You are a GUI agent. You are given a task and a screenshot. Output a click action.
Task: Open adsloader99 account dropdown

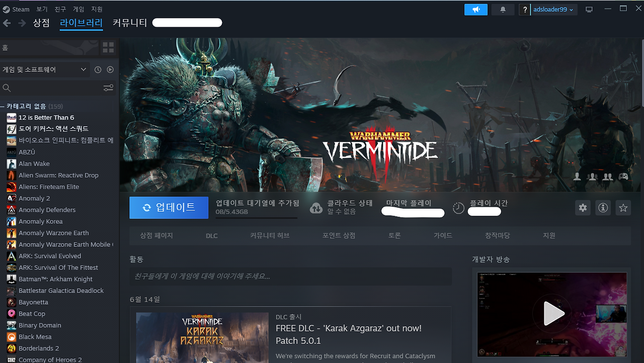tap(554, 10)
